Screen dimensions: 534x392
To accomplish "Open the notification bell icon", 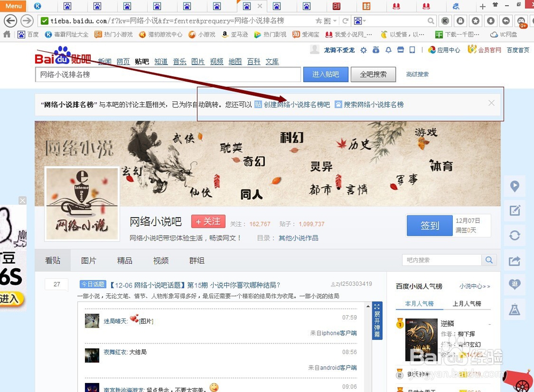I will [x=388, y=50].
